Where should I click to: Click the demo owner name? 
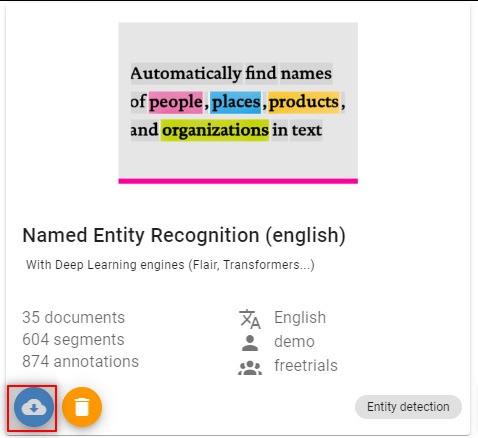pyautogui.click(x=294, y=342)
